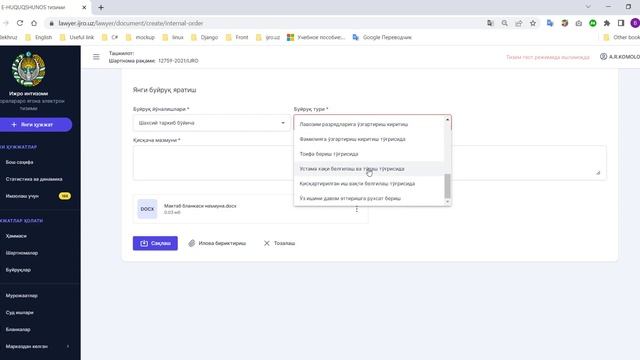Select Ўз ишини давом эттиришга рухсат option
640x360 pixels.
369,198
